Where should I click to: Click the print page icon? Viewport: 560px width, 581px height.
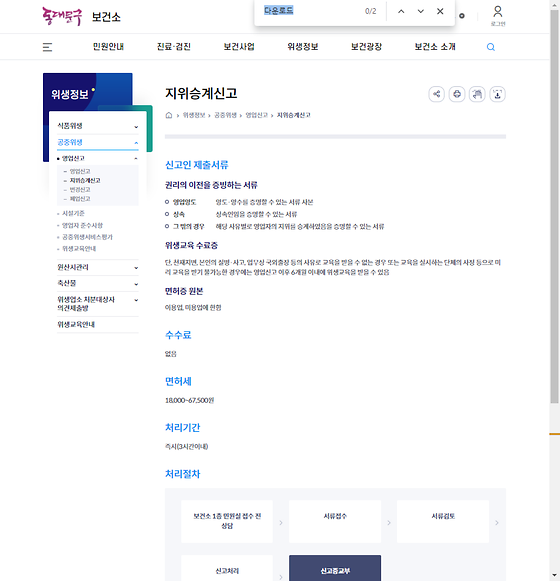pyautogui.click(x=457, y=94)
